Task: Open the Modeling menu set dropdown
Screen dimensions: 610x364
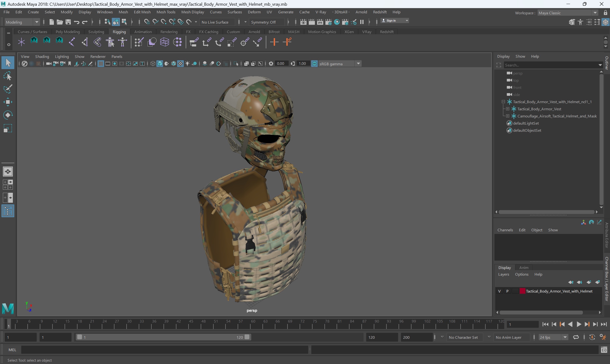Action: tap(22, 22)
